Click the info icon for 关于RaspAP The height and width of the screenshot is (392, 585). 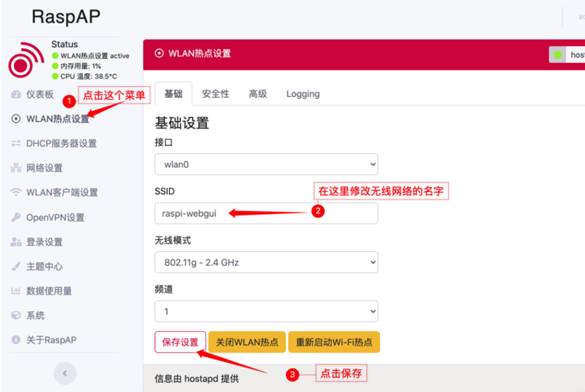(15, 340)
